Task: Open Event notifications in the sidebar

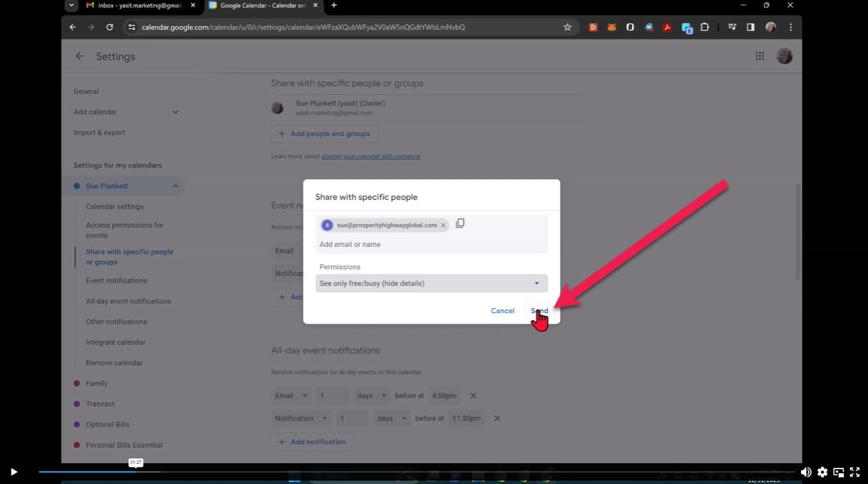Action: 116,280
